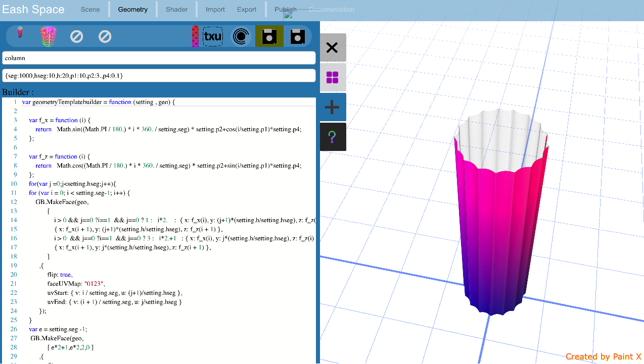Screen dimensions: 644x364
Task: Click the second empty slot circle-slash icon
Action: [105, 36]
